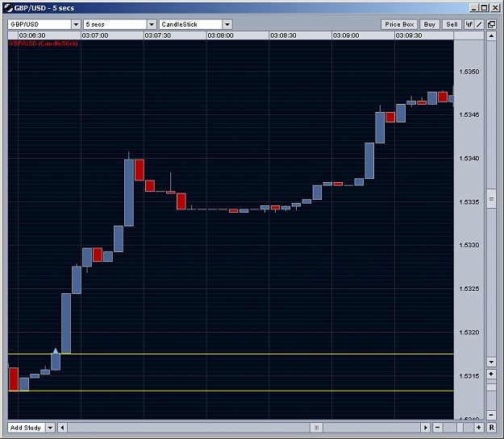Detach chart with the cascade windows icon

(491, 24)
